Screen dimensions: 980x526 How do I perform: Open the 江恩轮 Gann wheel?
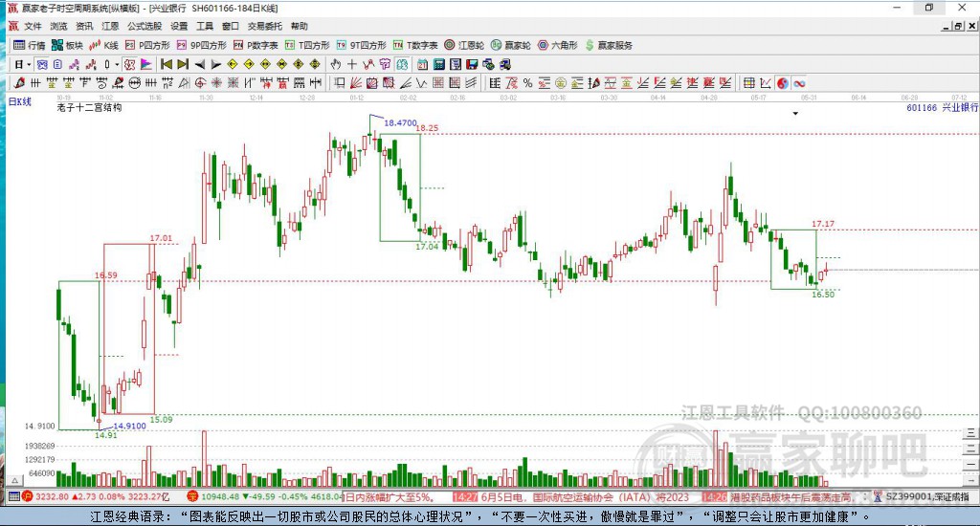(x=464, y=45)
